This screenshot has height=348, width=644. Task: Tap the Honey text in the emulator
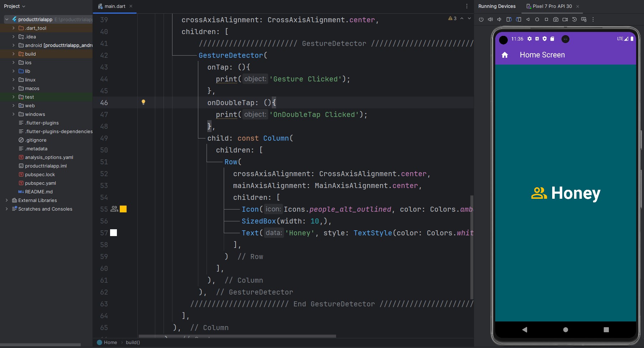[x=576, y=193]
